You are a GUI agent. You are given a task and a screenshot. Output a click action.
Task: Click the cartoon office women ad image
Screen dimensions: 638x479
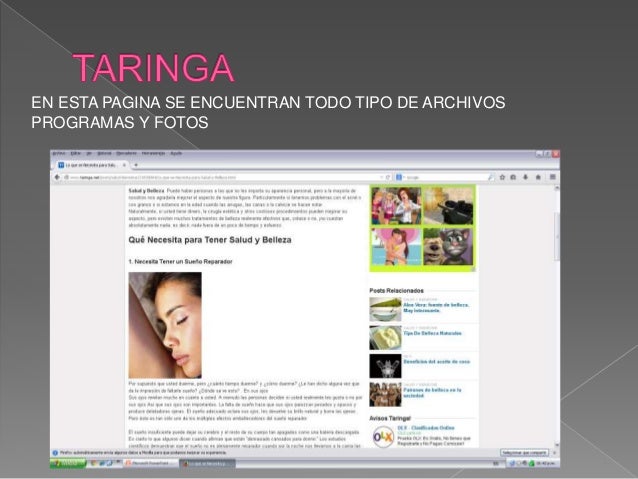[x=396, y=206]
